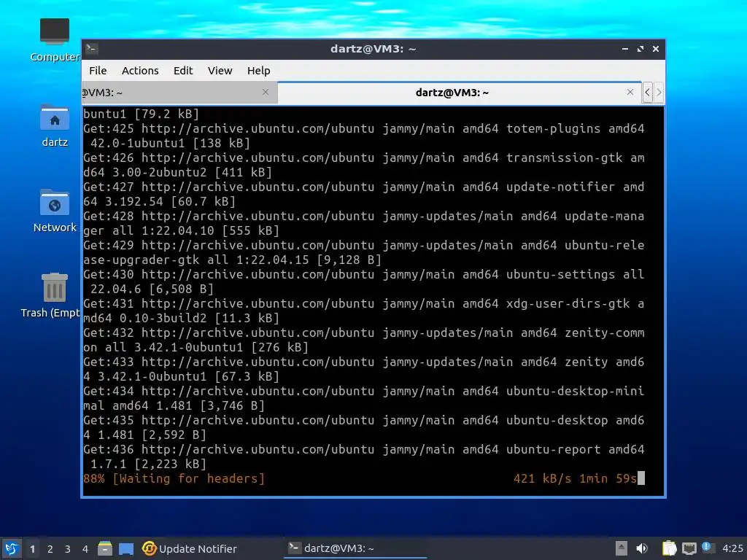747x560 pixels.
Task: Click the Get:429 ubuntu-release-upgrader line
Action: coord(364,252)
